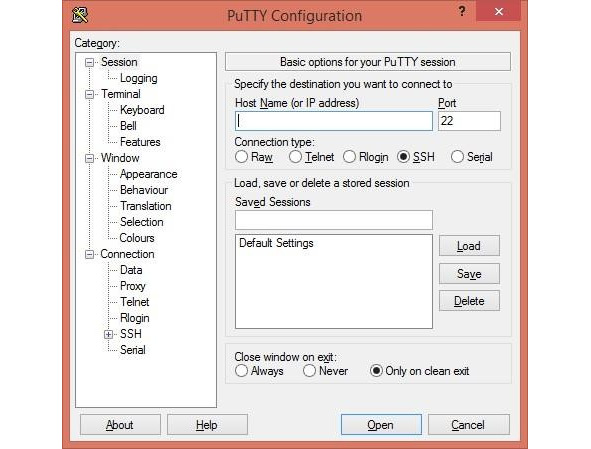
Task: Click the Save session button
Action: pos(469,274)
